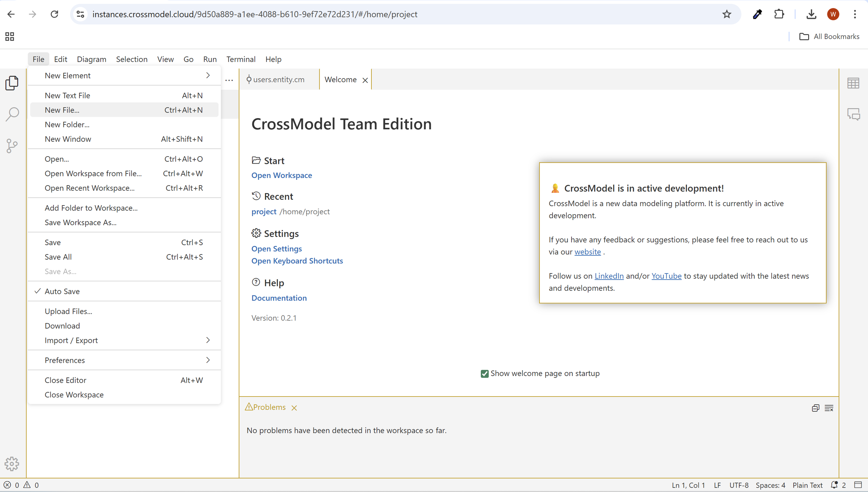Image resolution: width=868 pixels, height=492 pixels.
Task: Open the Search view icon
Action: tap(12, 114)
